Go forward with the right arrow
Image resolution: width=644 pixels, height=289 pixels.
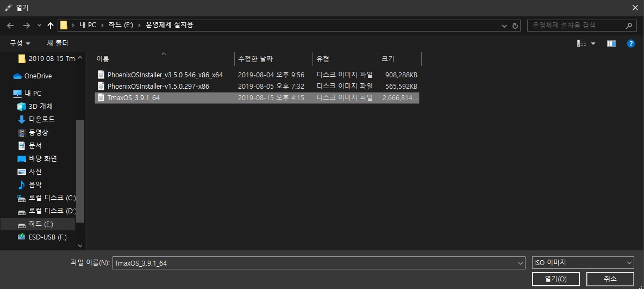coord(27,26)
